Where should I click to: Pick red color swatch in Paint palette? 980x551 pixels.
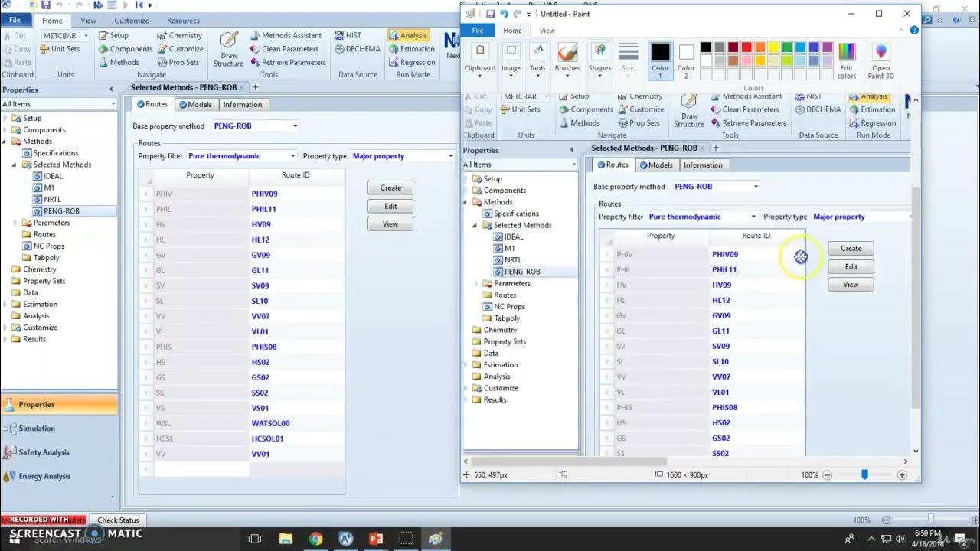pyautogui.click(x=746, y=47)
